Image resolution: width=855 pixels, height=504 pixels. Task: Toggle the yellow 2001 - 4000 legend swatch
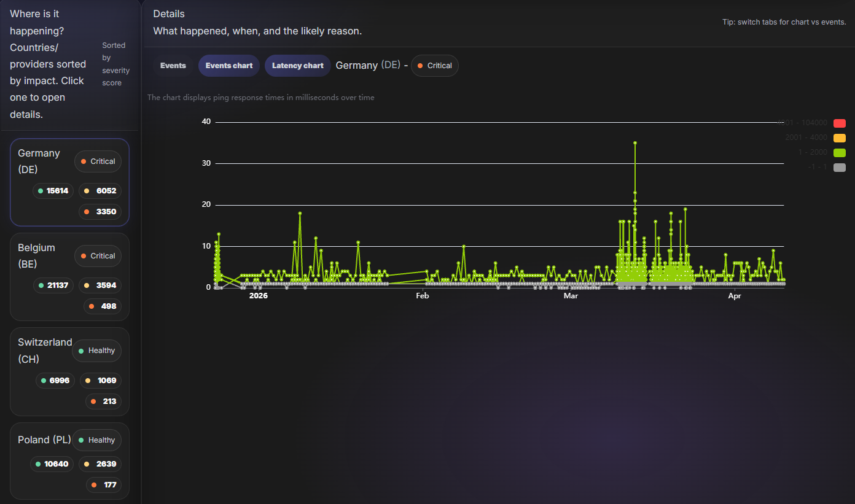pos(840,138)
